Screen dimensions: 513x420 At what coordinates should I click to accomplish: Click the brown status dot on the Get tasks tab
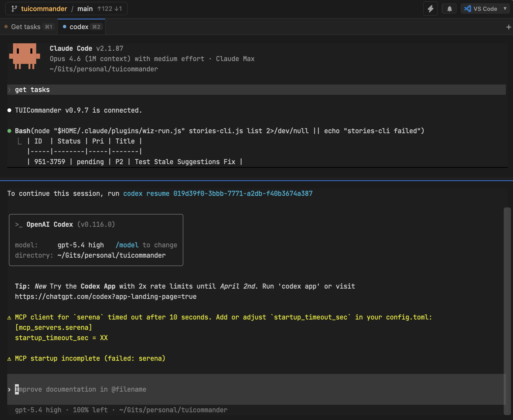click(6, 27)
